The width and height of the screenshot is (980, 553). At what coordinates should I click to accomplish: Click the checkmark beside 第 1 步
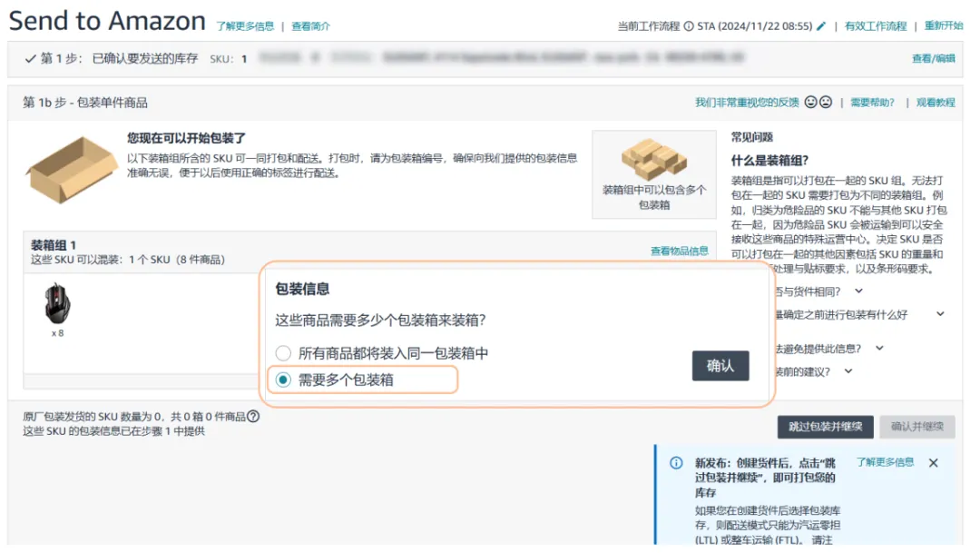(30, 59)
